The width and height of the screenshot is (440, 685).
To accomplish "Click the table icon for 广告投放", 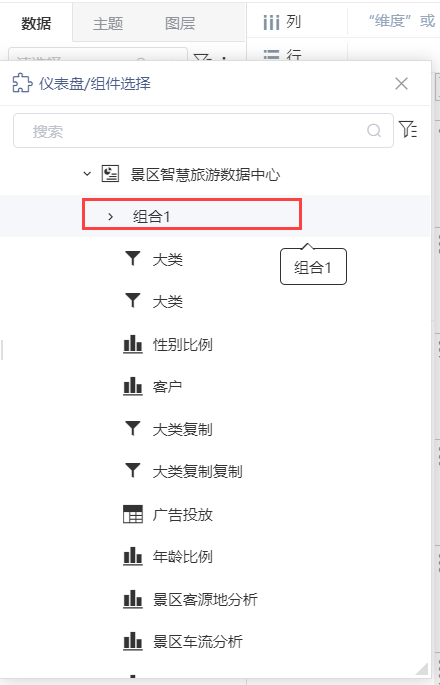I will tap(133, 514).
